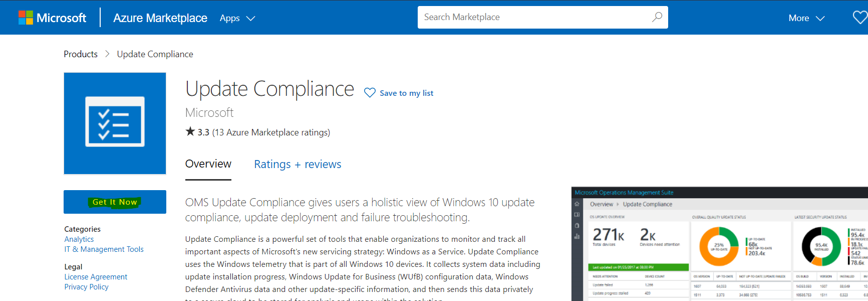Open the License Agreement link
The width and height of the screenshot is (868, 301).
(x=96, y=277)
